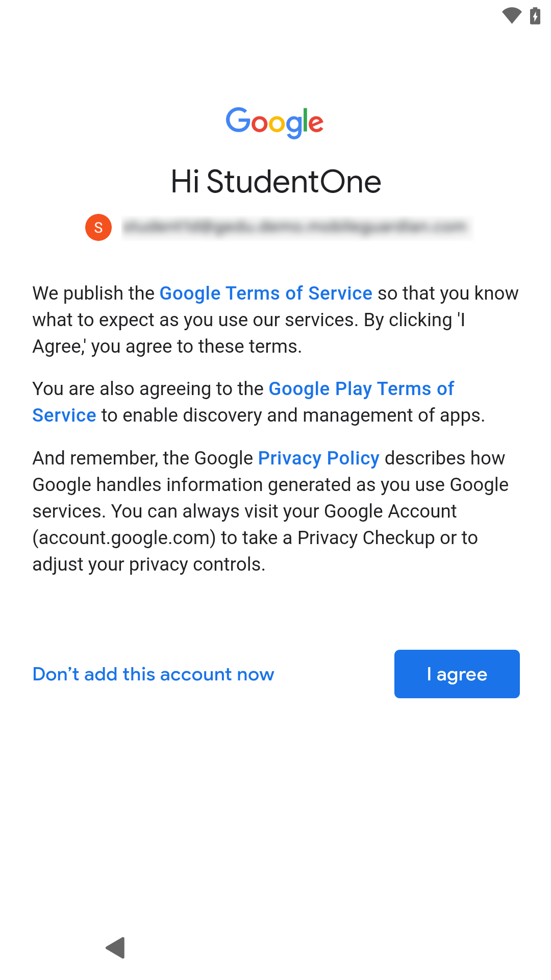Tap the orange S account avatar
This screenshot has width=551, height=980.
point(98,227)
